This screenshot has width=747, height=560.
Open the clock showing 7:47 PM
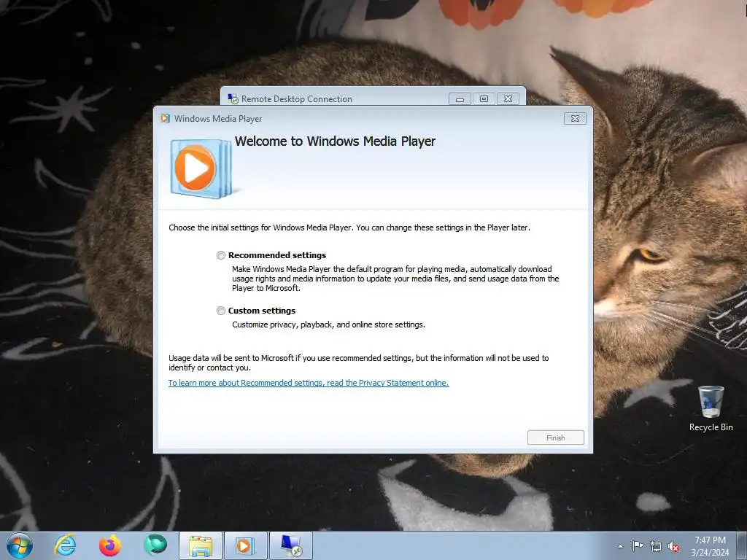click(x=710, y=546)
